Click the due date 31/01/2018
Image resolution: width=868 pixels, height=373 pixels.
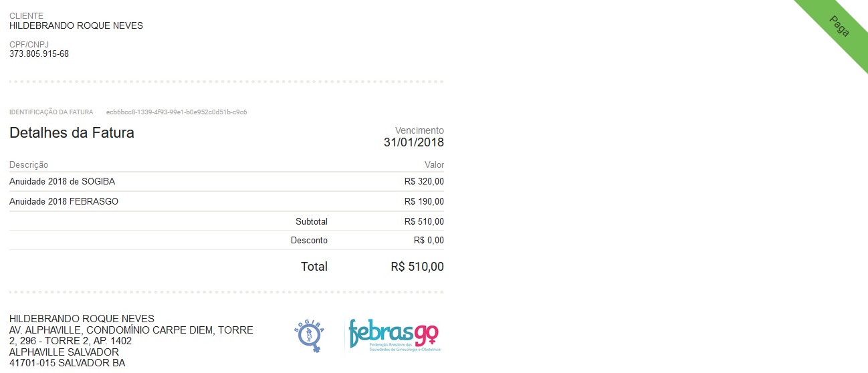pos(413,142)
